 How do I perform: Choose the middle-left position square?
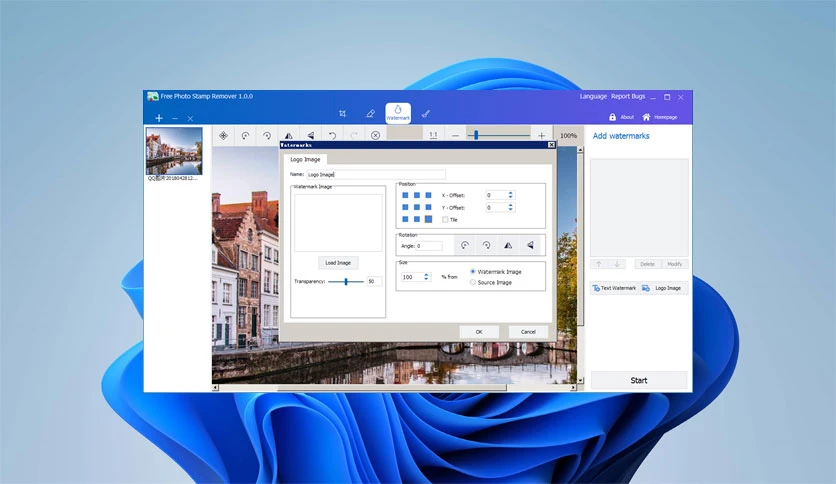tap(405, 207)
